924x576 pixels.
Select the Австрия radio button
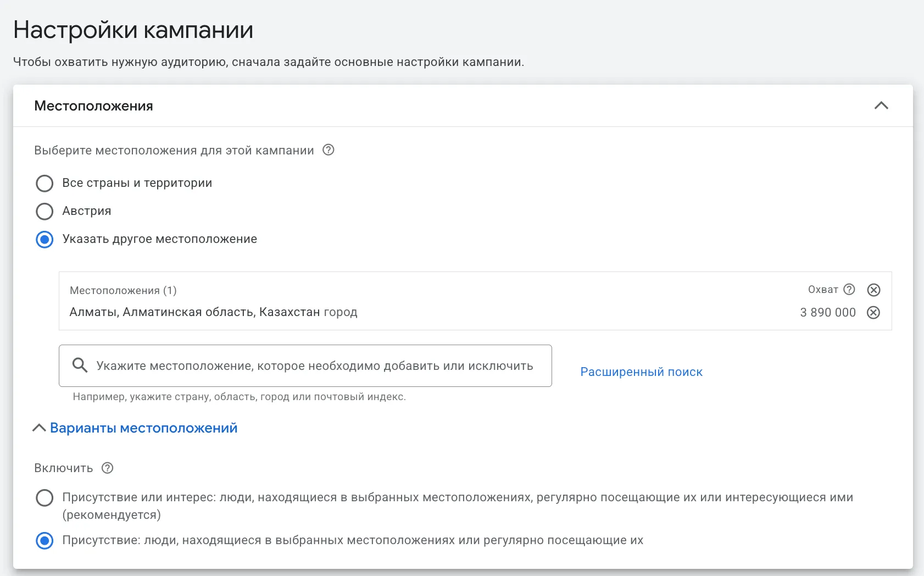point(44,211)
